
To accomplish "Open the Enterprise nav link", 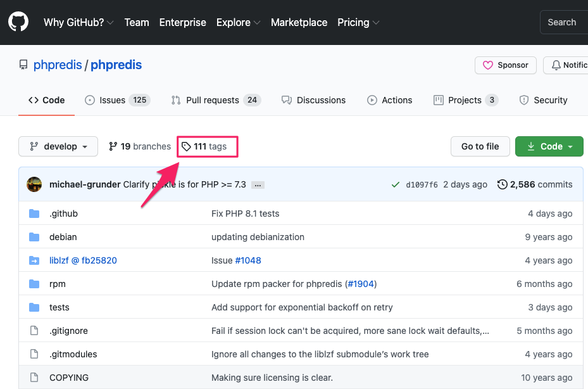I will point(183,23).
